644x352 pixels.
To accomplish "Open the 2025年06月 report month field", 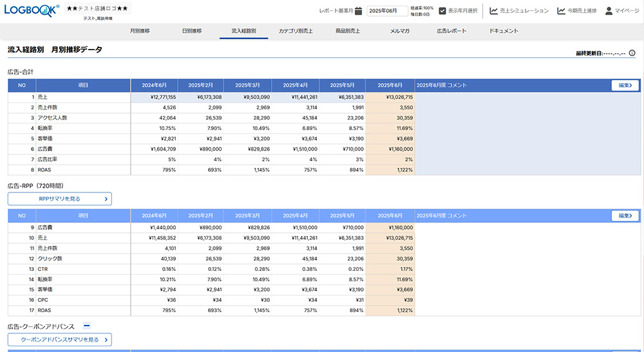I will point(387,11).
